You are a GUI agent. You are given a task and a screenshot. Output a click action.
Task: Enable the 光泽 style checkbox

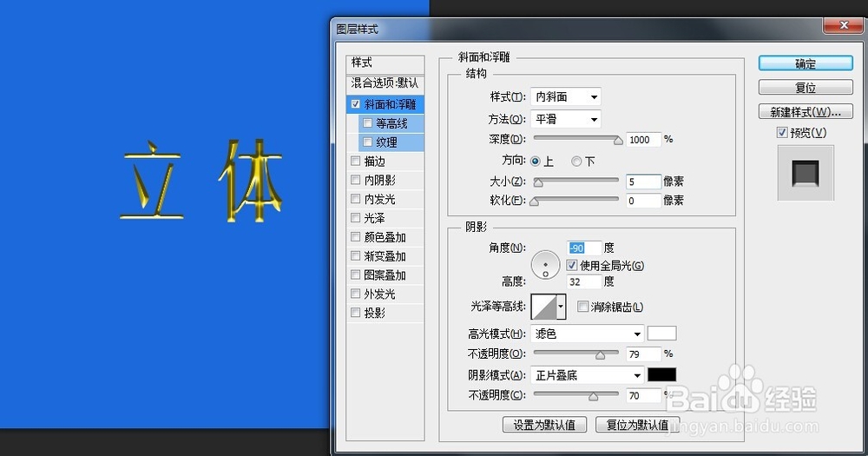[355, 218]
